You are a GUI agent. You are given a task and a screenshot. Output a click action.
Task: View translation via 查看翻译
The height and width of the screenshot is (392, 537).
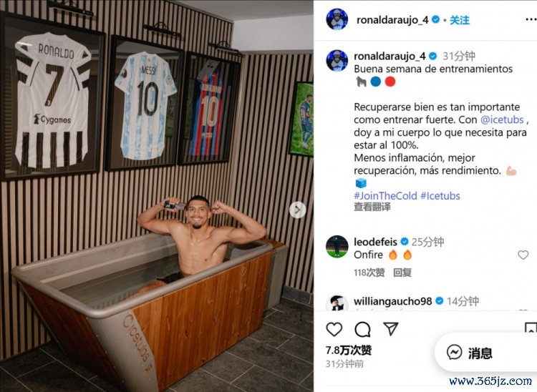372,207
